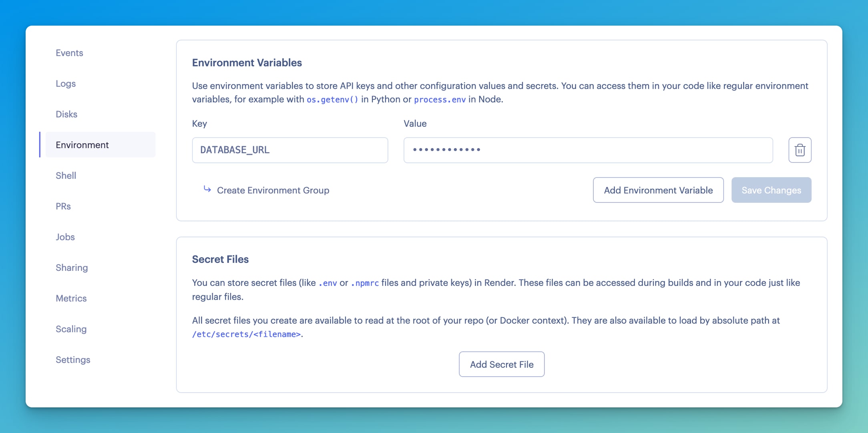This screenshot has height=433, width=868.
Task: Click the masked value input field
Action: tap(589, 150)
